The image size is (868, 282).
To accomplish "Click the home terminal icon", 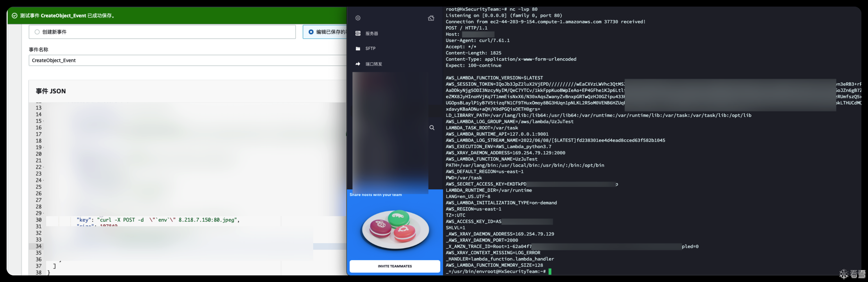I will tap(431, 18).
